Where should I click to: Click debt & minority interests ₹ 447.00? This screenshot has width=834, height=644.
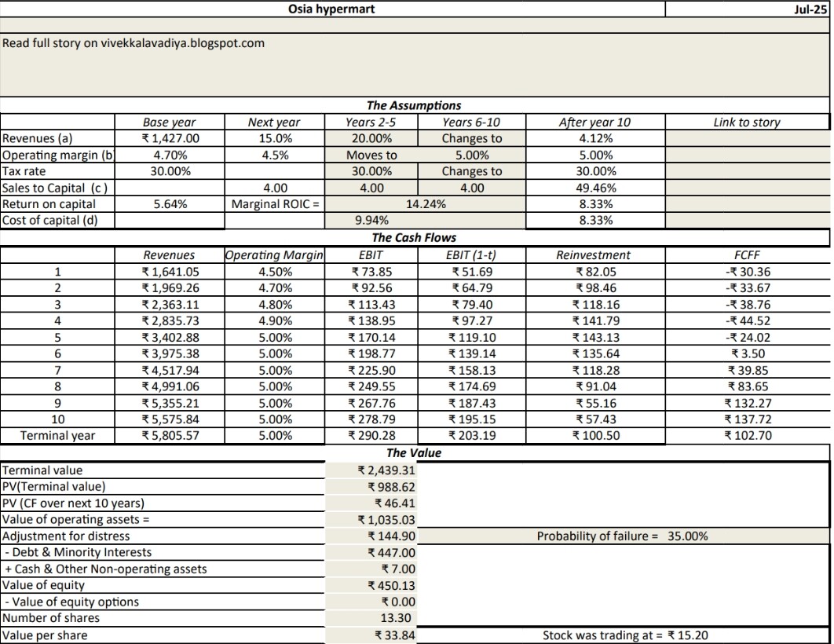[391, 553]
